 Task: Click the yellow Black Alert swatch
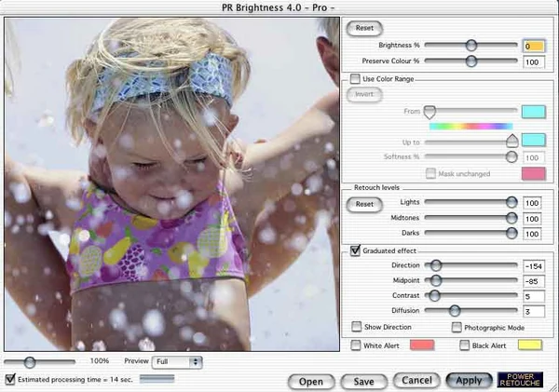tap(530, 345)
